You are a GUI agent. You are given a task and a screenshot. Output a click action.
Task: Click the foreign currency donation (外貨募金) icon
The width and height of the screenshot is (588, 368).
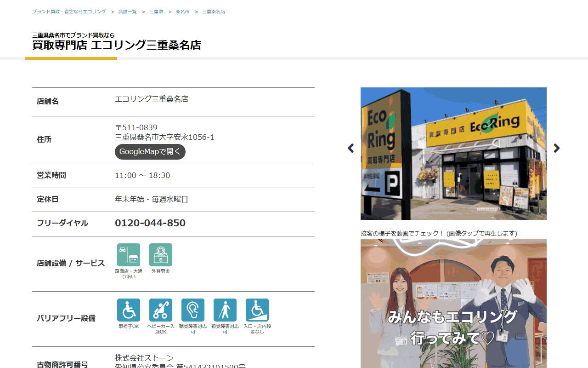(161, 255)
